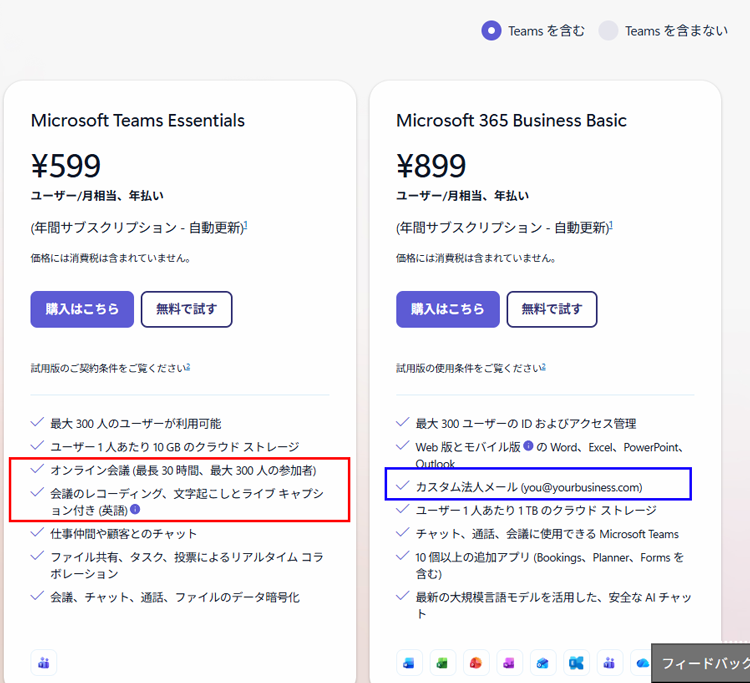The width and height of the screenshot is (750, 683).
Task: Select the Teams を含まない radio option
Action: point(608,31)
